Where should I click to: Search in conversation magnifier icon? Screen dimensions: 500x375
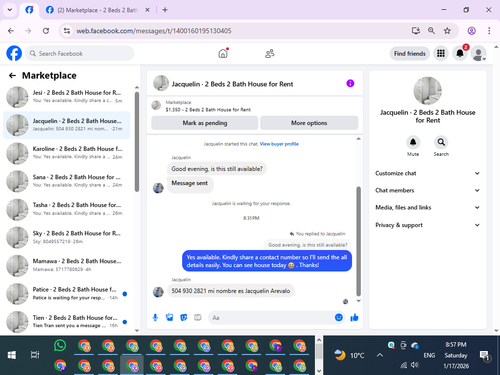point(441,142)
